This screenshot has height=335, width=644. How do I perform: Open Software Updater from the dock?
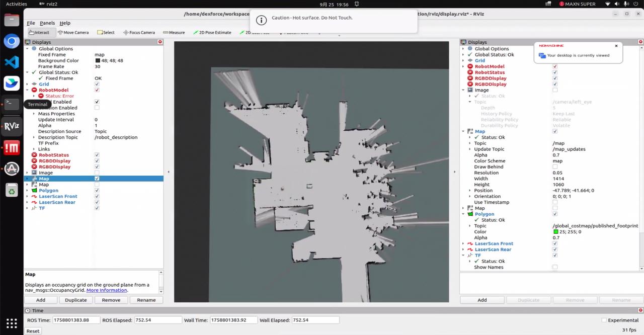[12, 169]
